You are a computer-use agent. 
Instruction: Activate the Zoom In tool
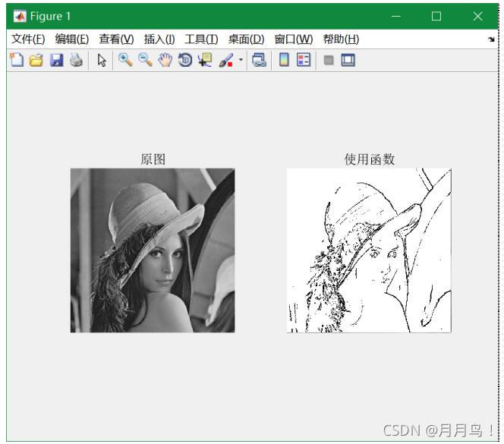coord(125,60)
